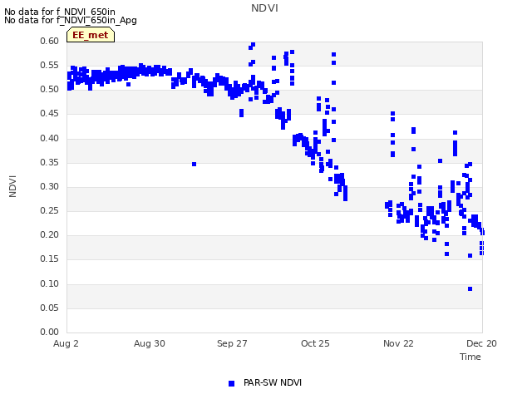Click the 0.00 y-axis tick label
This screenshot has width=532, height=399.
coord(50,332)
